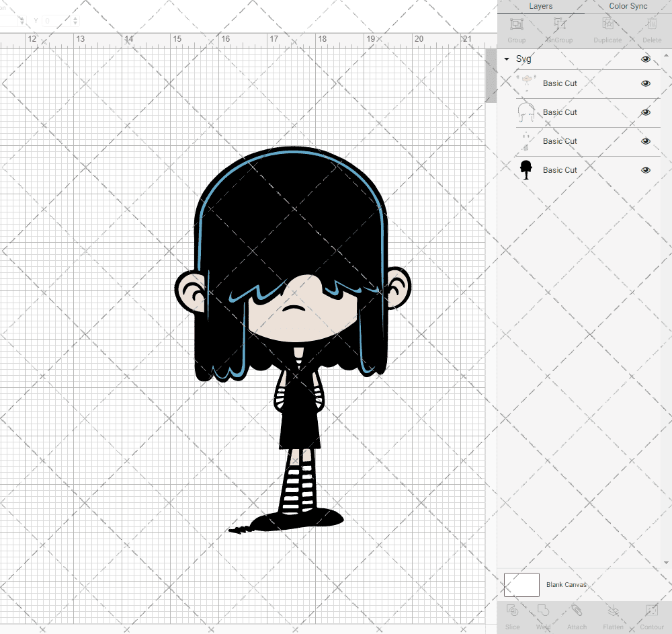Switch to the Layers tab
The image size is (672, 634).
540,7
